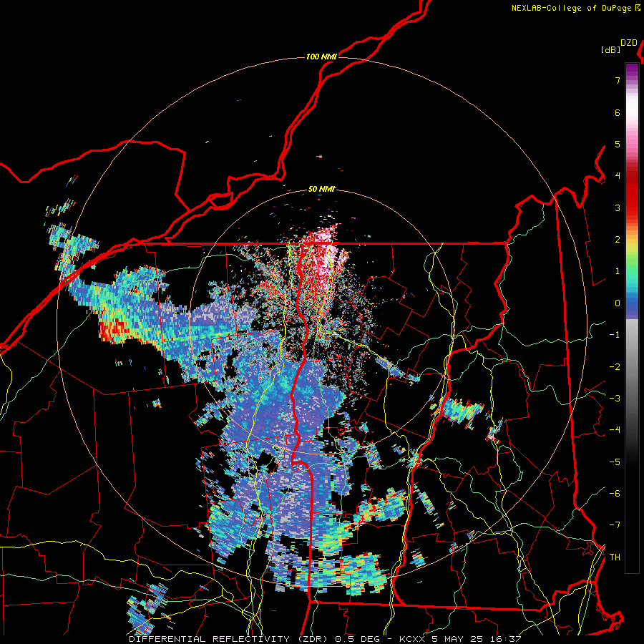Click the 50 NMI range ring label

click(321, 190)
